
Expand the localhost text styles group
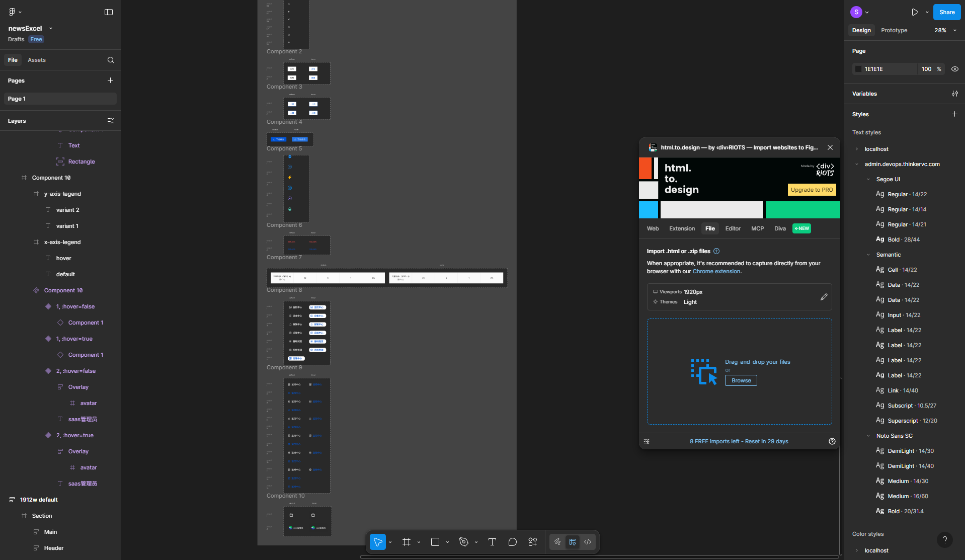click(857, 149)
